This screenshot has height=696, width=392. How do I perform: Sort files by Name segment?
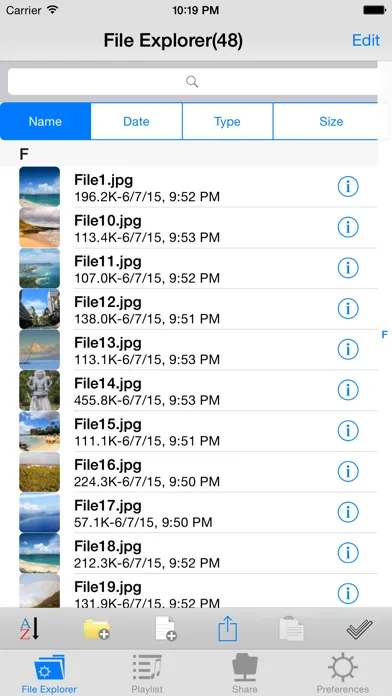point(45,122)
